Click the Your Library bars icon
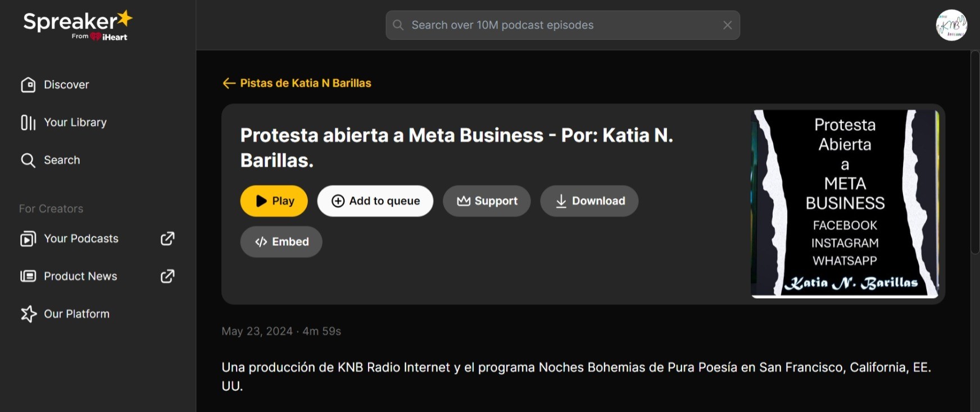The image size is (980, 412). point(28,122)
